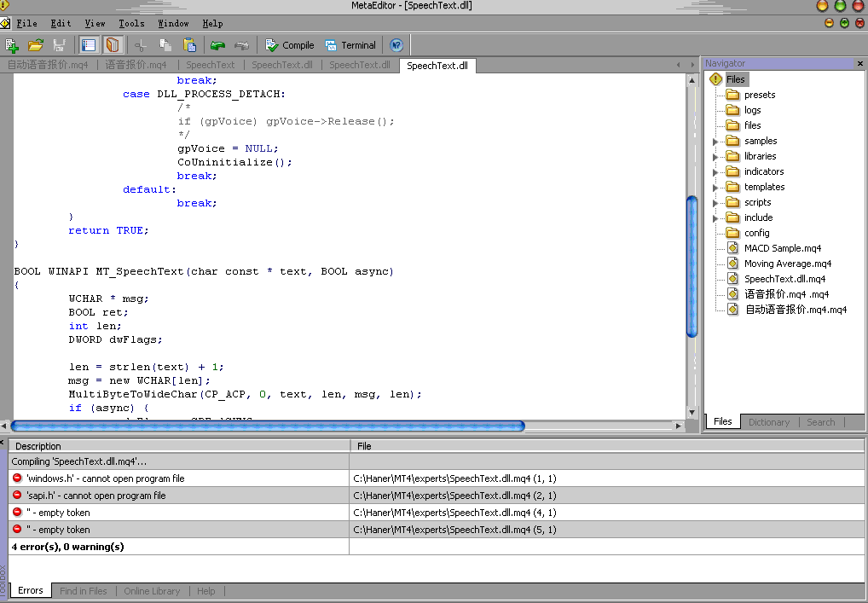Viewport: 868px width, 603px height.
Task: Switch Navigator to Search tab
Action: [x=820, y=422]
